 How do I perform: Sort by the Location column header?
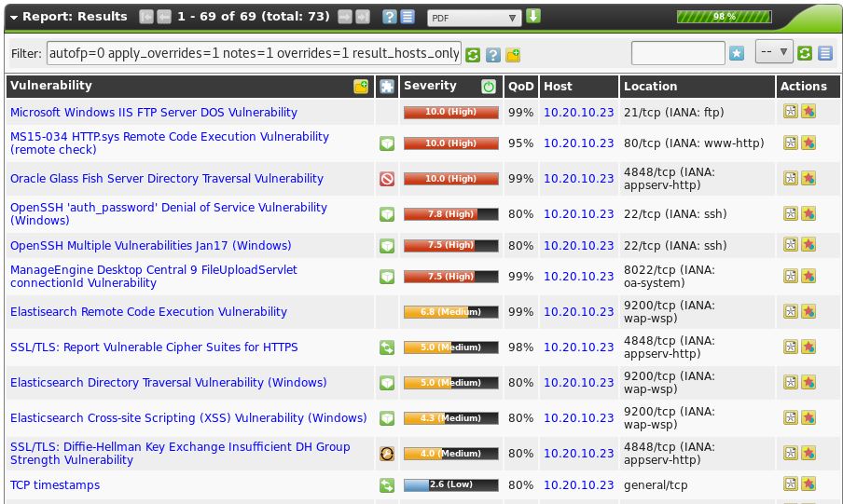(650, 86)
